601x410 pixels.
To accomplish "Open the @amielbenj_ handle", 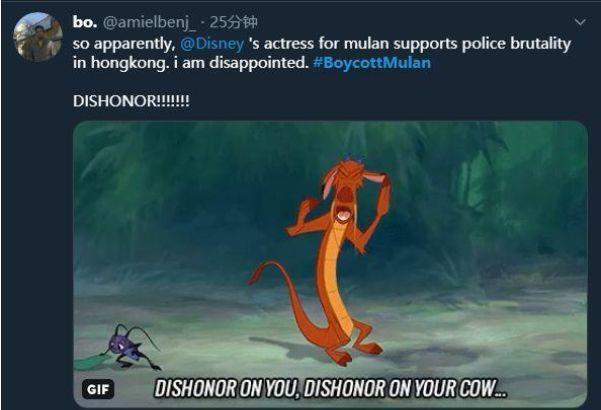I will tap(149, 23).
